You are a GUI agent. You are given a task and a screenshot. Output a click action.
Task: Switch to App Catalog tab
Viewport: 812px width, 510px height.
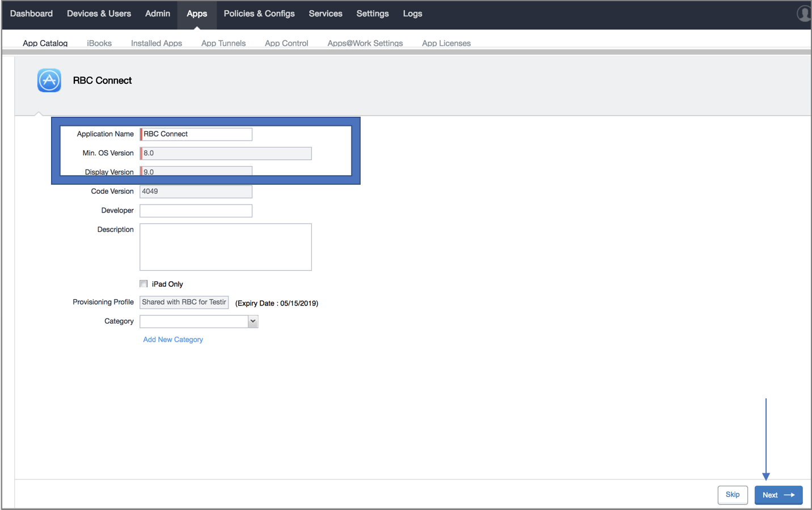(45, 43)
